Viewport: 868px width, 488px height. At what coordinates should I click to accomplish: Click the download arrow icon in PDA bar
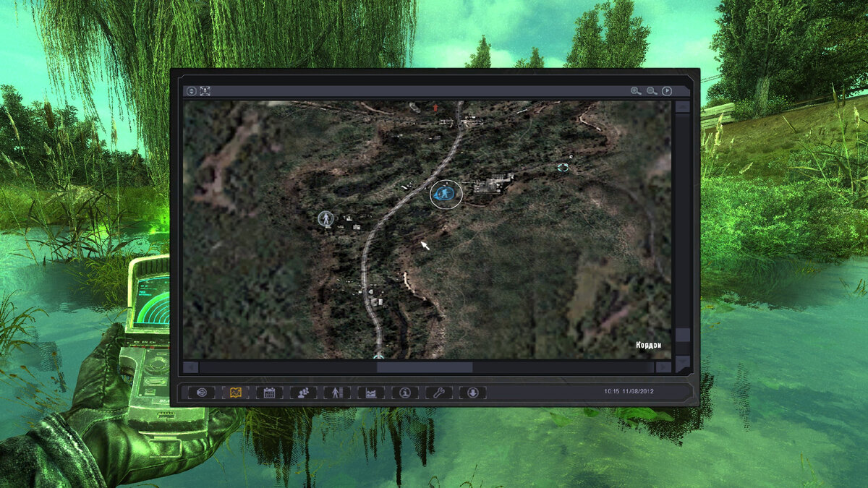[x=473, y=393]
